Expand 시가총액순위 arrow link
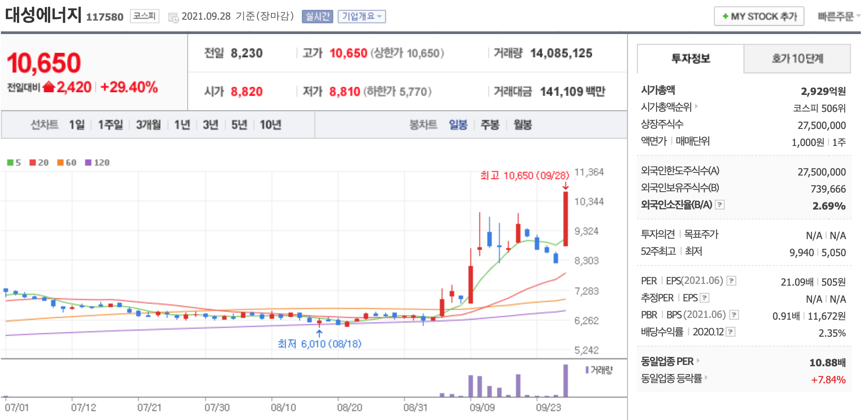The width and height of the screenshot is (868, 420). tap(696, 107)
